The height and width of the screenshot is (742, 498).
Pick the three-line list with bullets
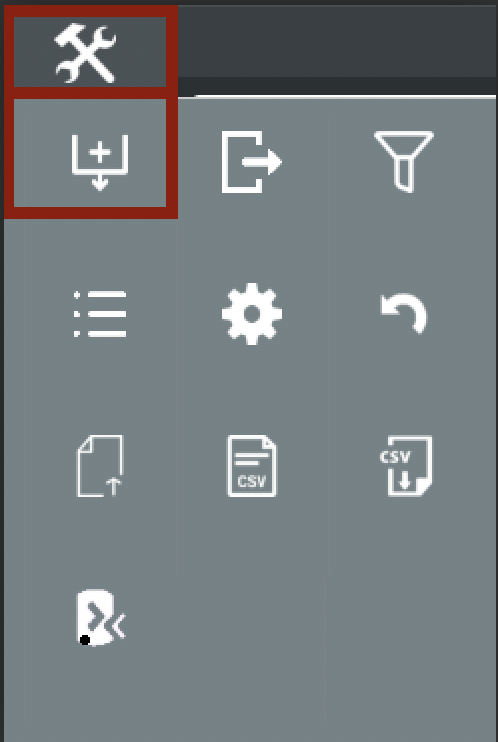point(100,314)
